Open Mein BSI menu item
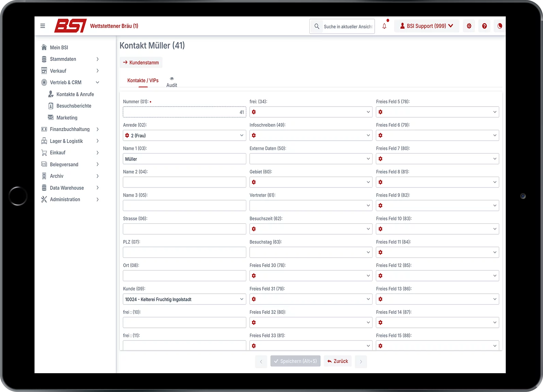Image resolution: width=543 pixels, height=392 pixels. pos(59,47)
